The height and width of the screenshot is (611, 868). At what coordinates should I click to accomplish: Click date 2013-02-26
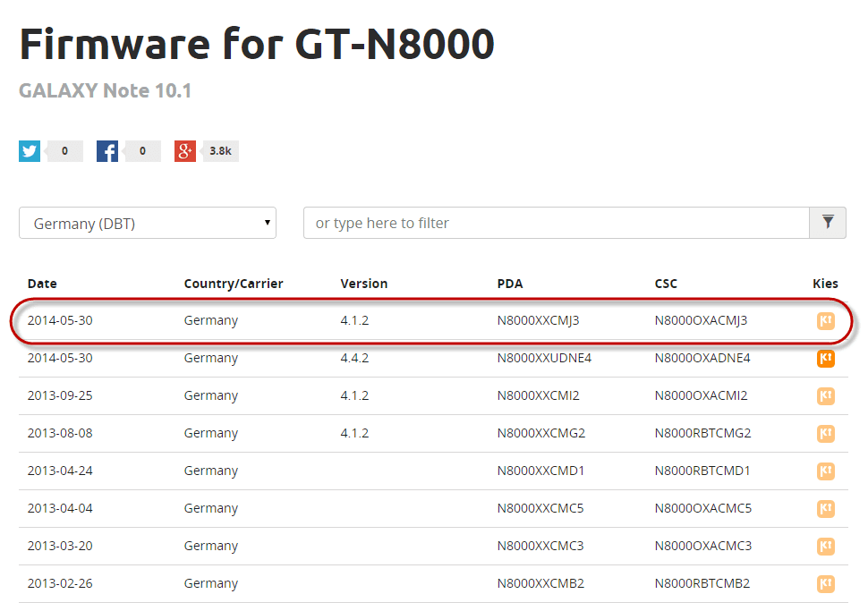coord(60,583)
